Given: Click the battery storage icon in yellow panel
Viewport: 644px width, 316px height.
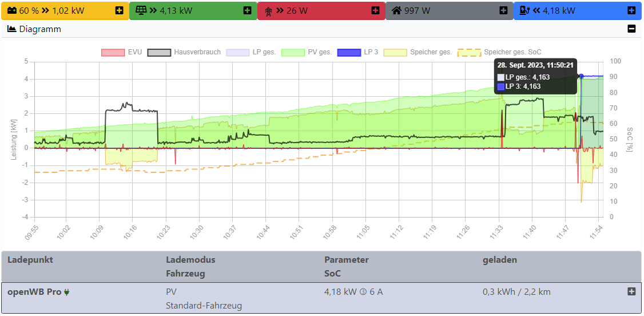Looking at the screenshot, I should coord(12,11).
